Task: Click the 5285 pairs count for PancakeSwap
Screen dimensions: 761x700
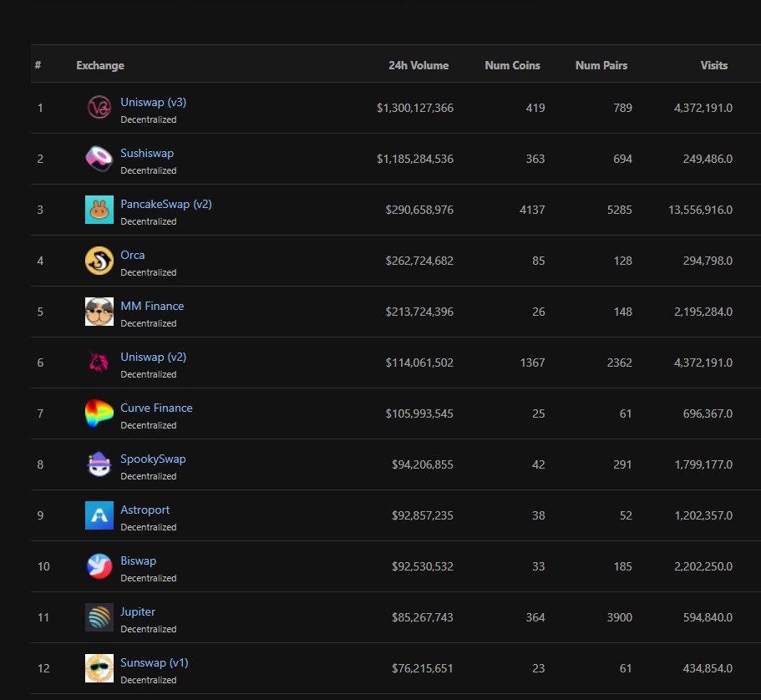Action: 619,210
